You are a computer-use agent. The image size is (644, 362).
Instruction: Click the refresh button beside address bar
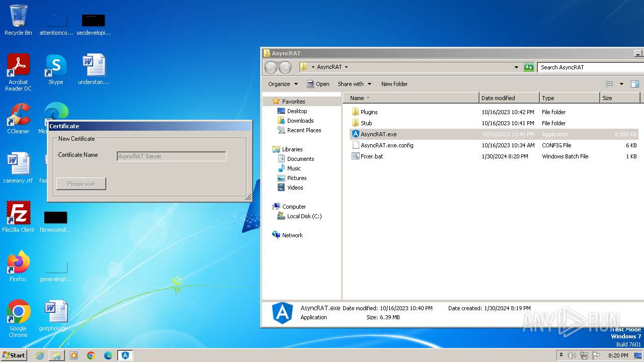point(529,67)
